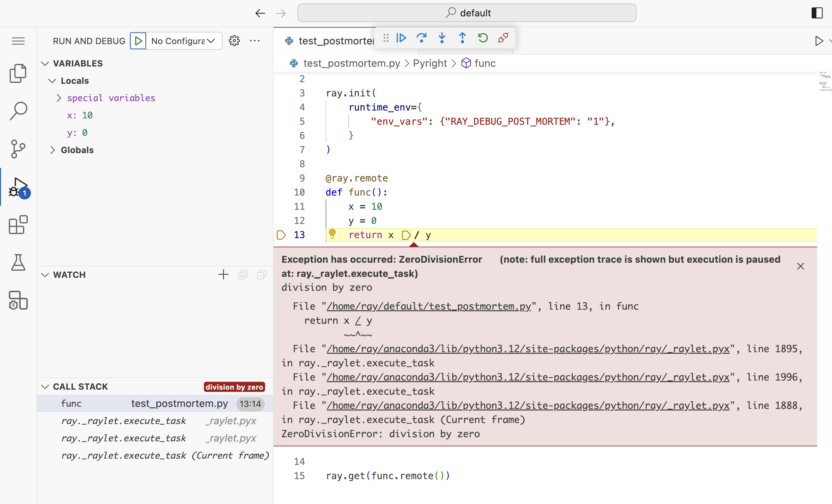The image size is (832, 504).
Task: Click line 13 current-frame glyph margin marker
Action: [x=281, y=235]
